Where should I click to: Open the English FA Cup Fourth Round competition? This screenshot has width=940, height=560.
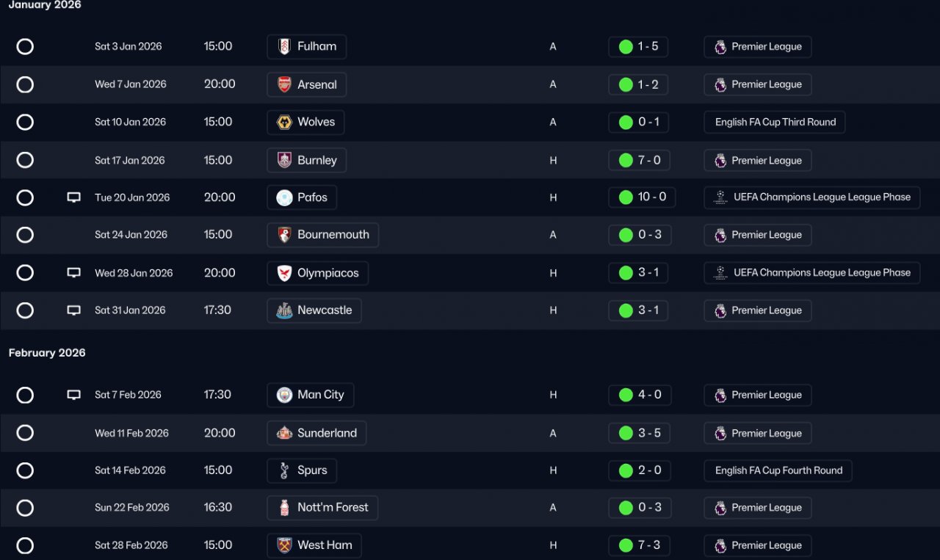coord(778,470)
